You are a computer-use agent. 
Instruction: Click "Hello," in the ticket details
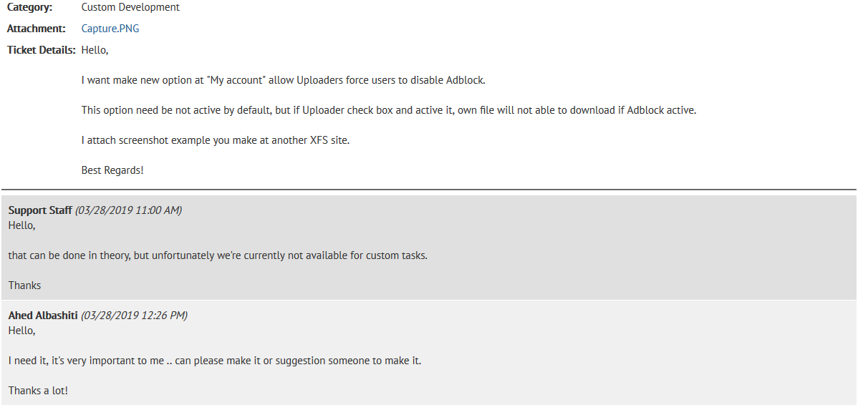[95, 50]
